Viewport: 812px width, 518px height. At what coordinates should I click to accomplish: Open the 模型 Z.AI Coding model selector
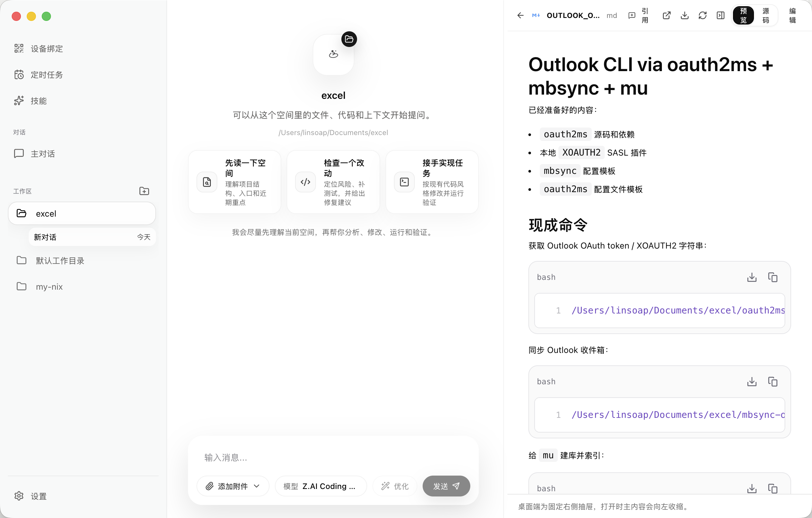click(x=321, y=486)
